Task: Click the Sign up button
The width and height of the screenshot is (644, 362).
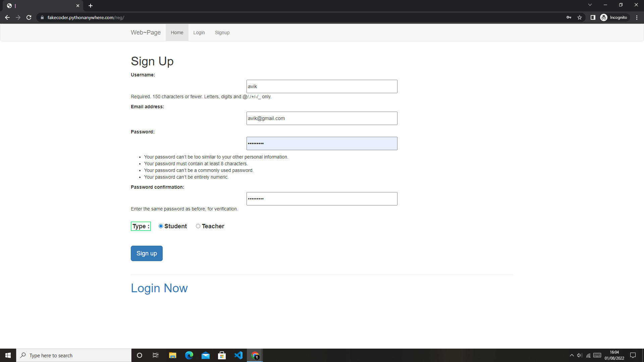Action: pos(147,253)
